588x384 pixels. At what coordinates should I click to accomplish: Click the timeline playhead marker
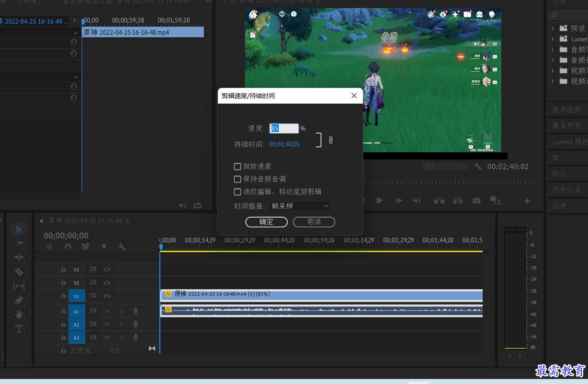pos(161,247)
